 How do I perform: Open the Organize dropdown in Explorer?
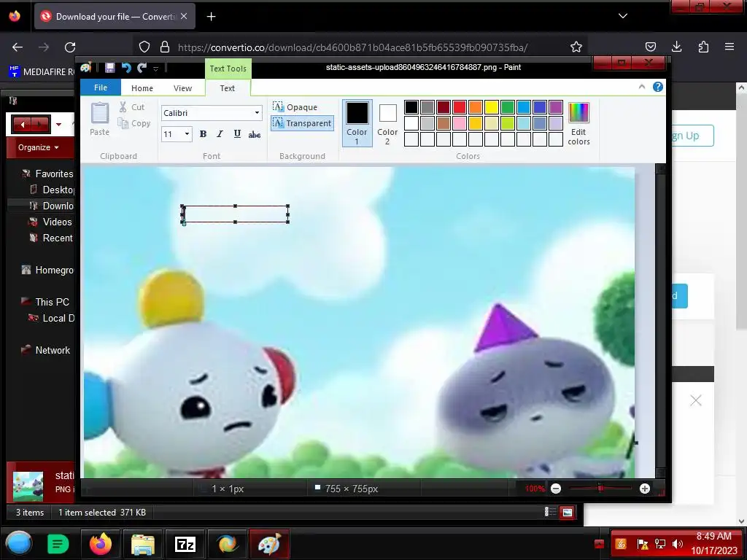pyautogui.click(x=39, y=147)
